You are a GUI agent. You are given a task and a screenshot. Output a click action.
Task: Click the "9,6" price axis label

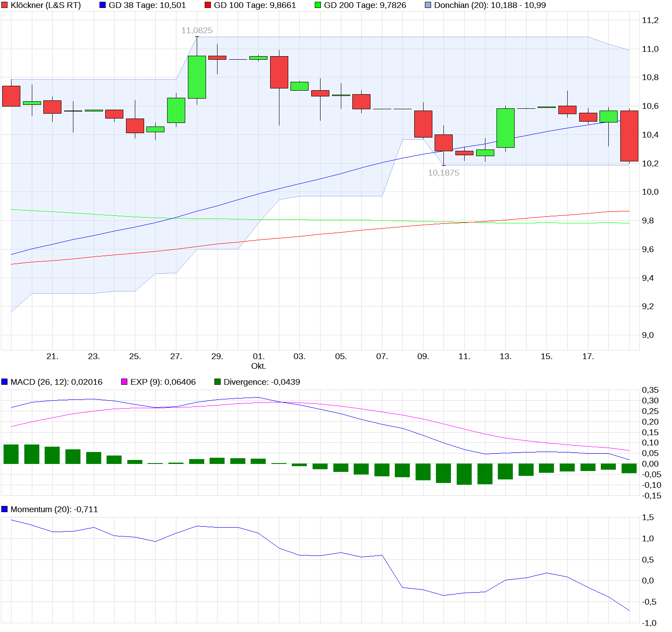(648, 249)
